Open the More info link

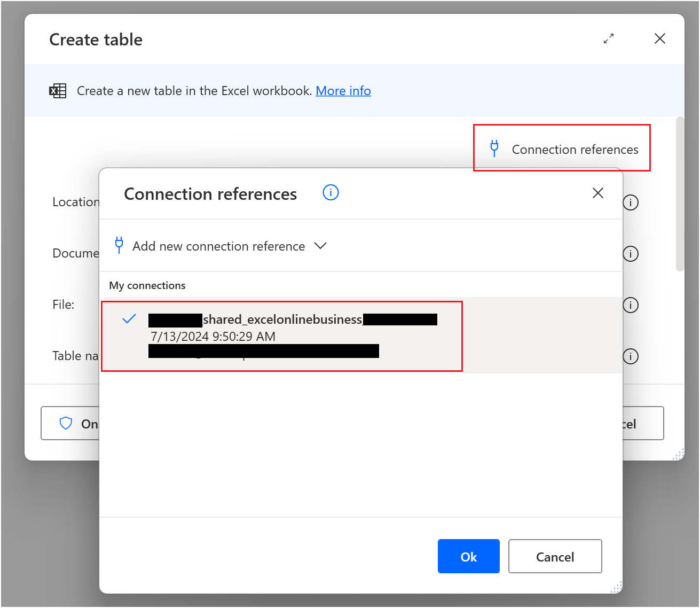pyautogui.click(x=343, y=91)
